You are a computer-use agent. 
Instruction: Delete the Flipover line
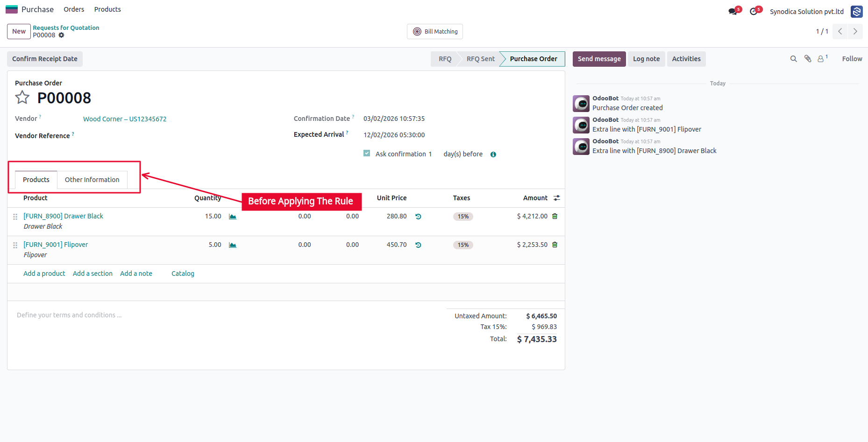[555, 245]
